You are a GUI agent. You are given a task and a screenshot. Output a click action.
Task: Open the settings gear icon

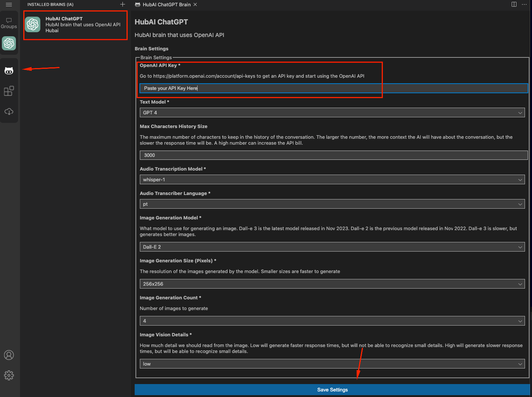point(9,376)
